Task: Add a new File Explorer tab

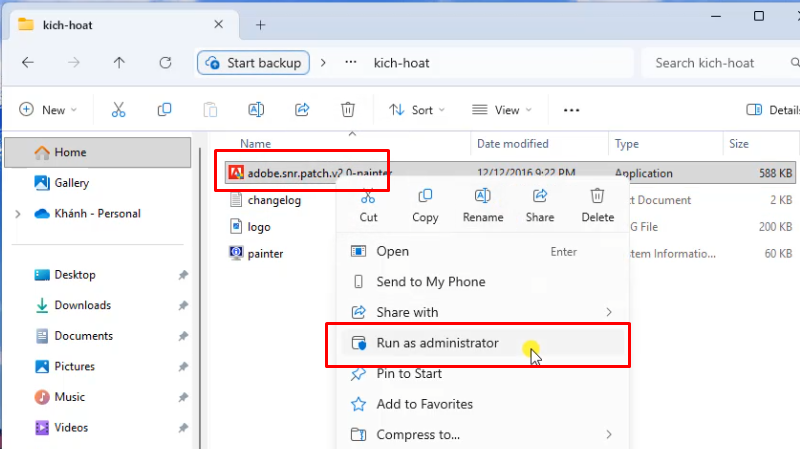Action: point(261,25)
